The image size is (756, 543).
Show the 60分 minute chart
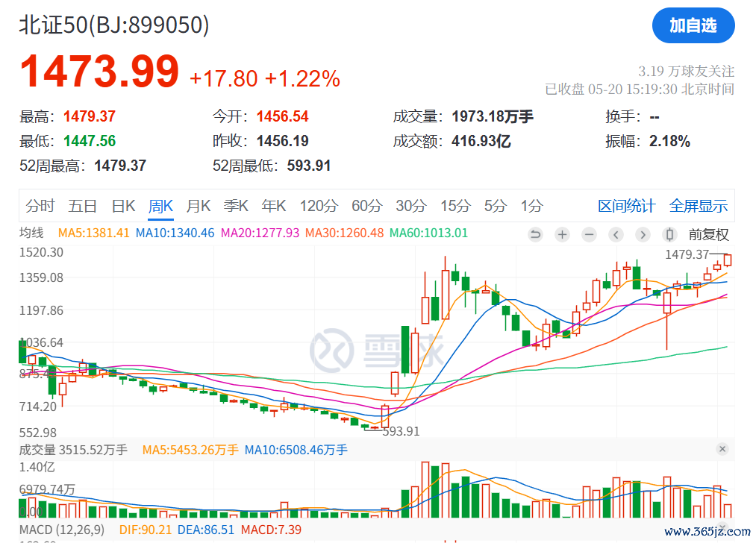(x=366, y=207)
